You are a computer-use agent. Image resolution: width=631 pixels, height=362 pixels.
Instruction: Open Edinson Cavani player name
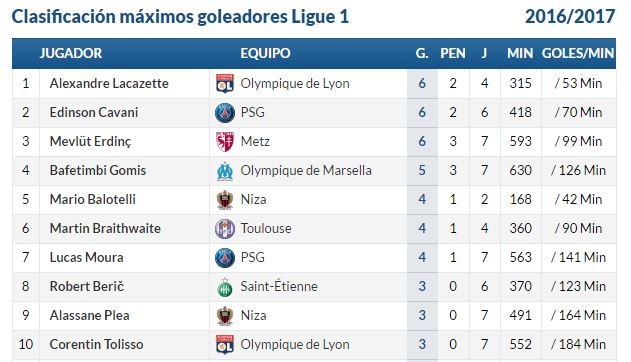94,112
